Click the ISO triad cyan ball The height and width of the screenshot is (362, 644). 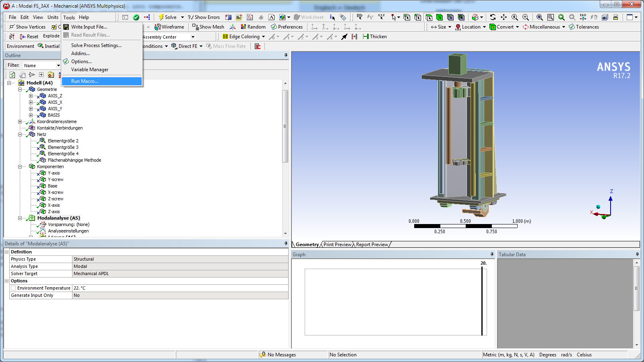click(598, 207)
